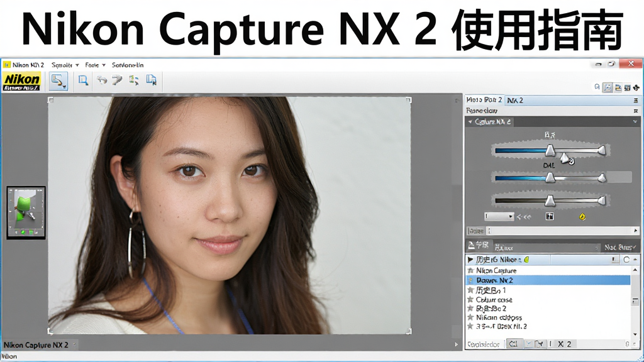
Task: Click the highlighted picture icon above right panel
Action: 608,87
